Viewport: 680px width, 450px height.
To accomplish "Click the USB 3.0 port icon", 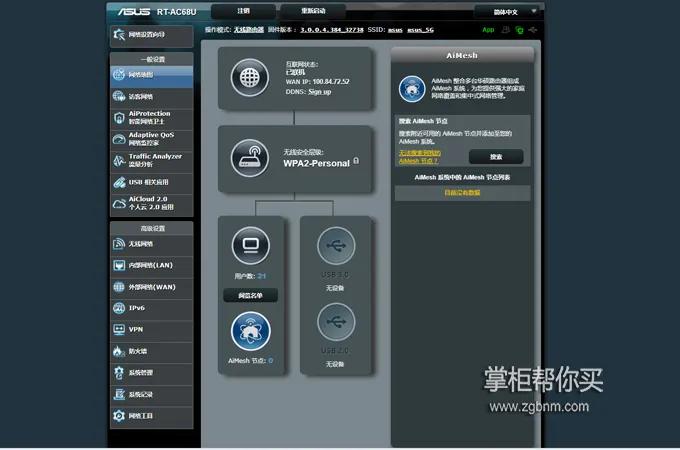I will pyautogui.click(x=336, y=245).
